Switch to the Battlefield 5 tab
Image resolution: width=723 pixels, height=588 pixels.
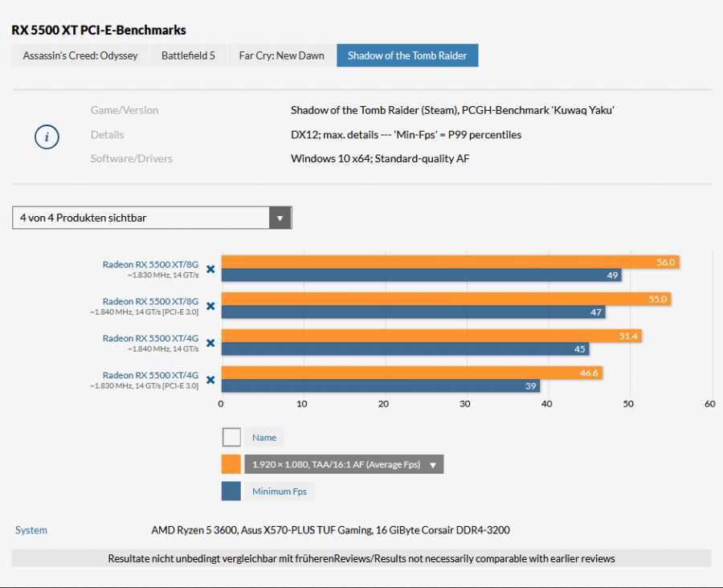point(188,55)
